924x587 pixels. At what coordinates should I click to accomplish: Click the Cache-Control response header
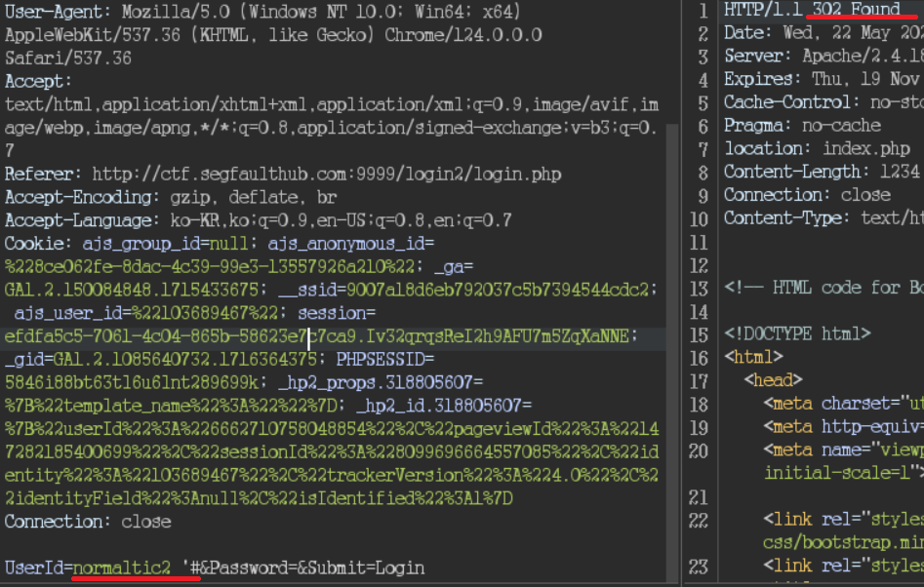coord(824,102)
